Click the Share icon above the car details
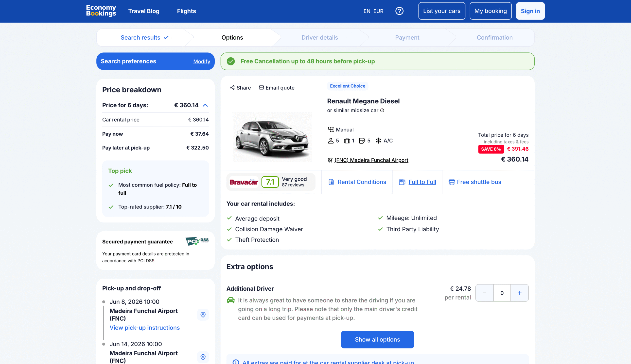This screenshot has width=631, height=364. (232, 88)
